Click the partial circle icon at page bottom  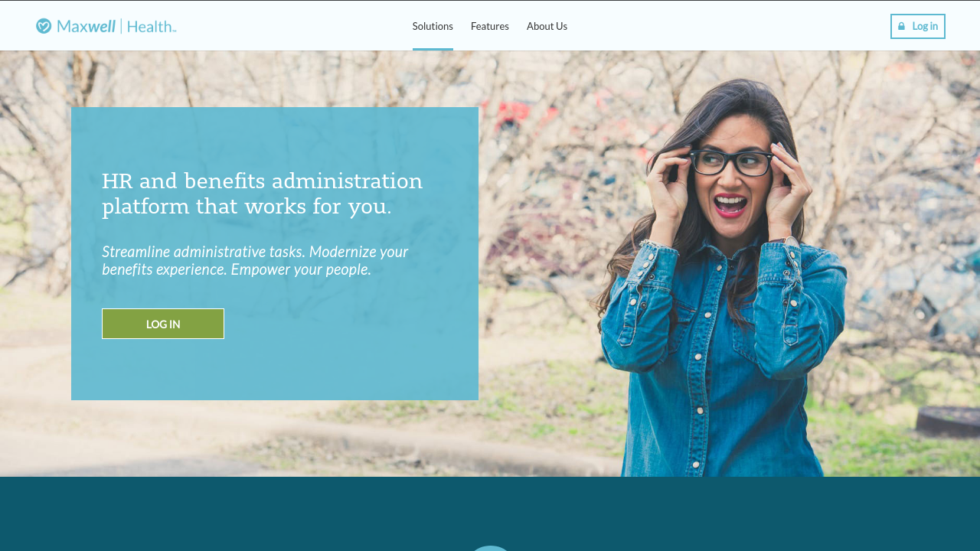tap(490, 548)
